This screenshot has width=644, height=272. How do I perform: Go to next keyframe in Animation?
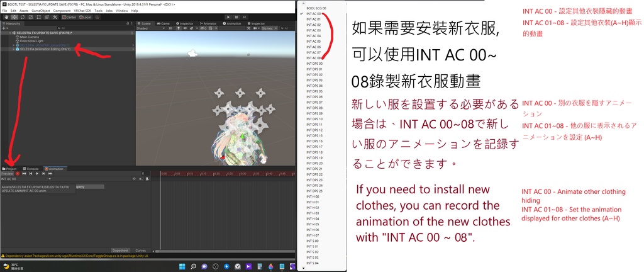[43, 174]
